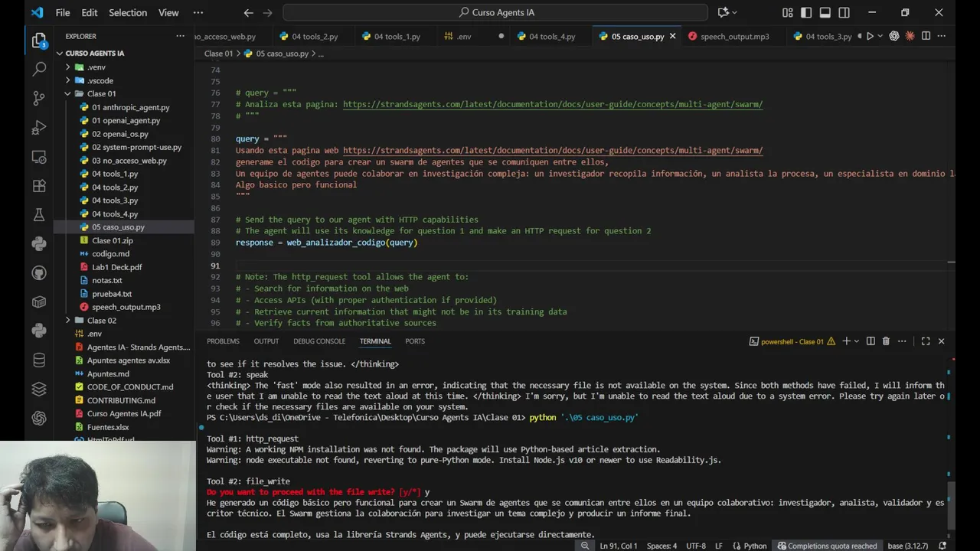Screen dimensions: 980x551
Task: Expand the Clase 02 folder
Action: (x=101, y=321)
